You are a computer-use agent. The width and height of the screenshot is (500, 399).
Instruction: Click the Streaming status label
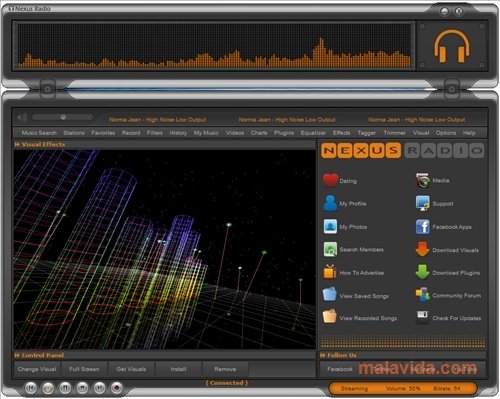(x=354, y=388)
